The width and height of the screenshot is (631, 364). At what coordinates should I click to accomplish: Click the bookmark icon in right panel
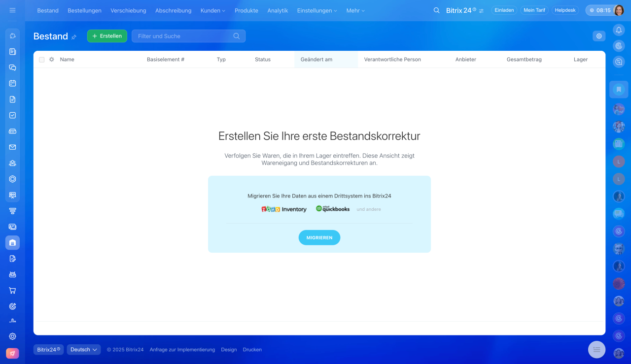619,90
